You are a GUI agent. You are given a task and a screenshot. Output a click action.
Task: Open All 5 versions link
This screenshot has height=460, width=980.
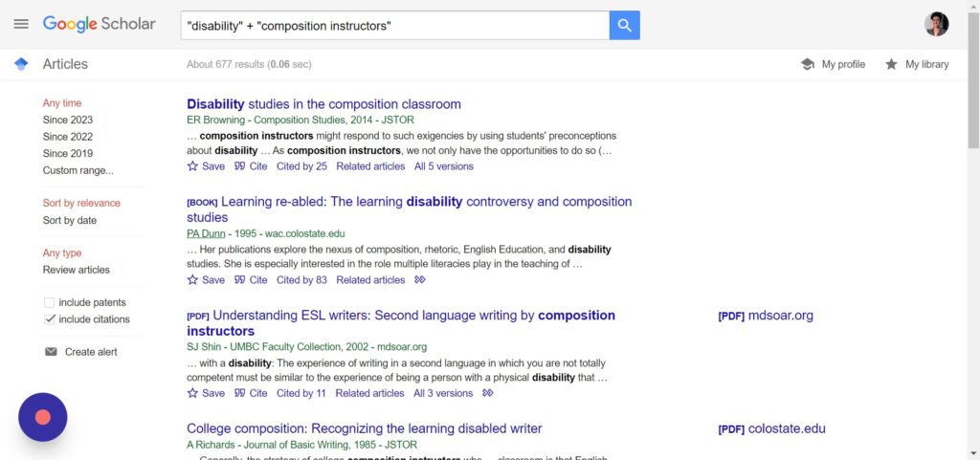444,166
